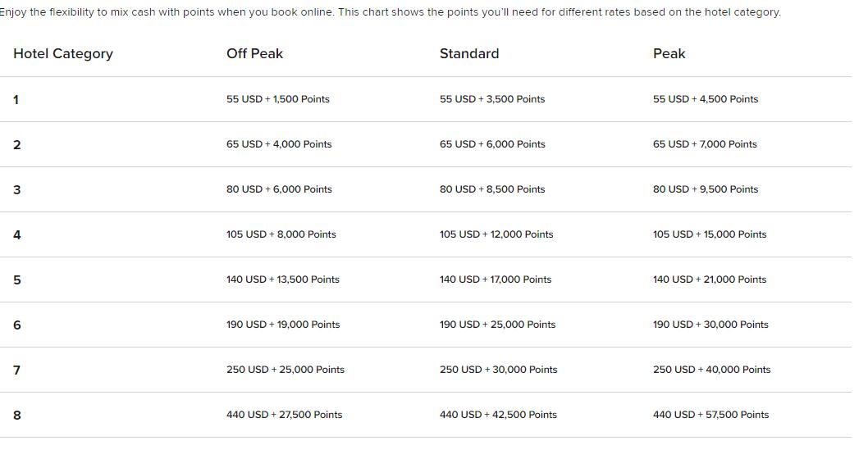Select category 4 row number
Viewport: 868px width, 459px height.
tap(17, 235)
